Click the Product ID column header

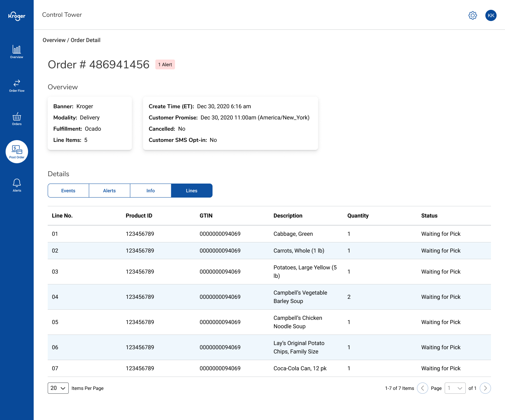point(139,216)
